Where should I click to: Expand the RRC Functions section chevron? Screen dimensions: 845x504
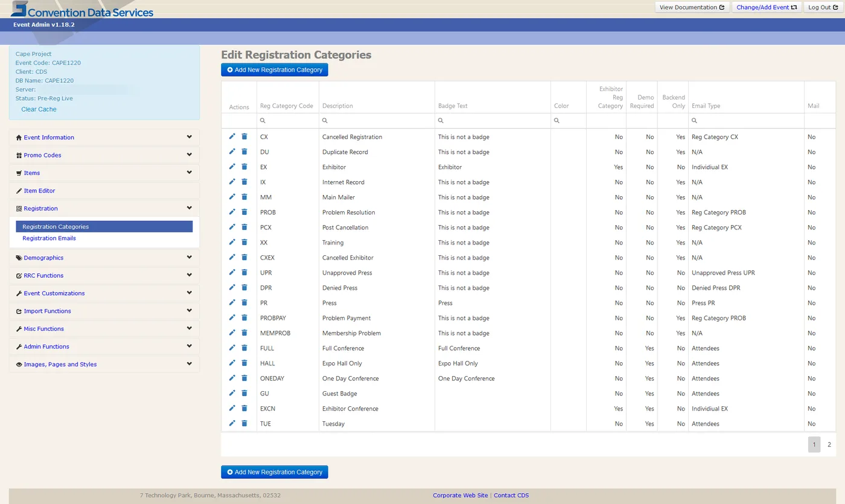tap(190, 275)
